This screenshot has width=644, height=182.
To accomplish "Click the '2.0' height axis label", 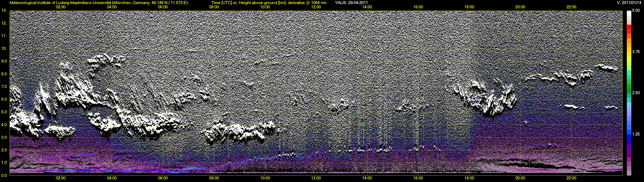I will 4,150.
